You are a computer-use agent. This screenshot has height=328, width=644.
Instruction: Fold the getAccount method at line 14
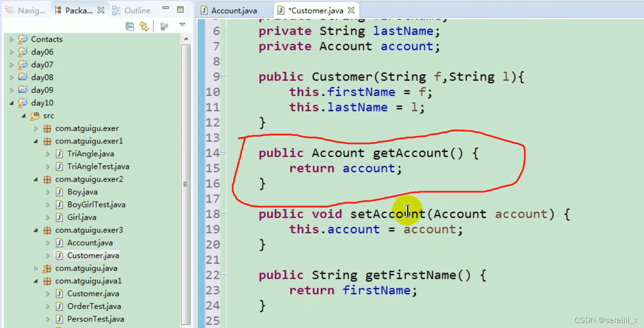click(x=224, y=153)
